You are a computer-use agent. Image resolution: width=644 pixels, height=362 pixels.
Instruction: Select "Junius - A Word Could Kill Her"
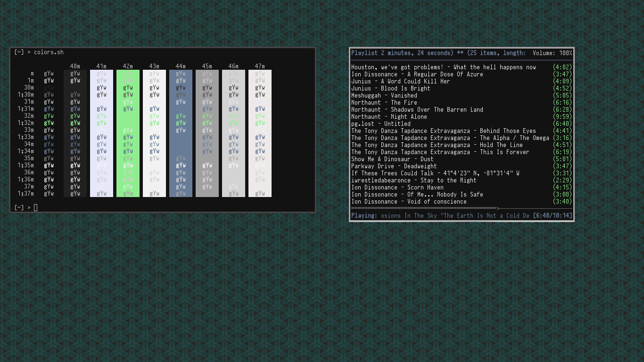pyautogui.click(x=462, y=82)
